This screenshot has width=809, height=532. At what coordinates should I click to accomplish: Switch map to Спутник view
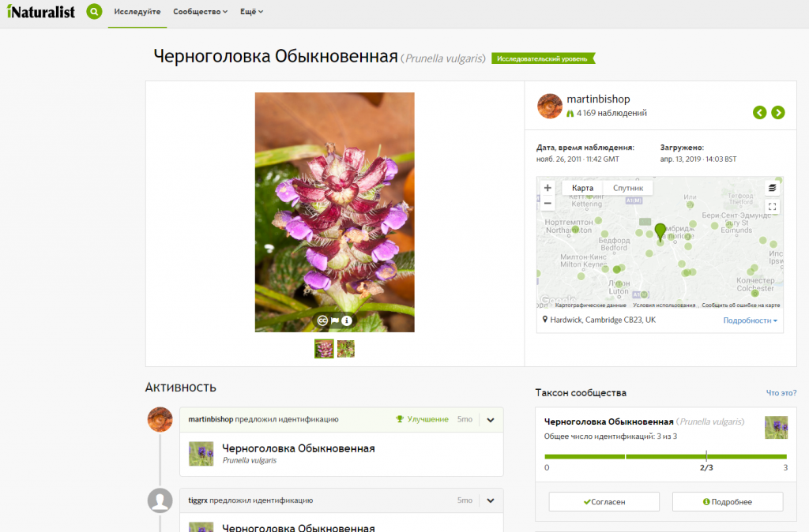pos(628,188)
